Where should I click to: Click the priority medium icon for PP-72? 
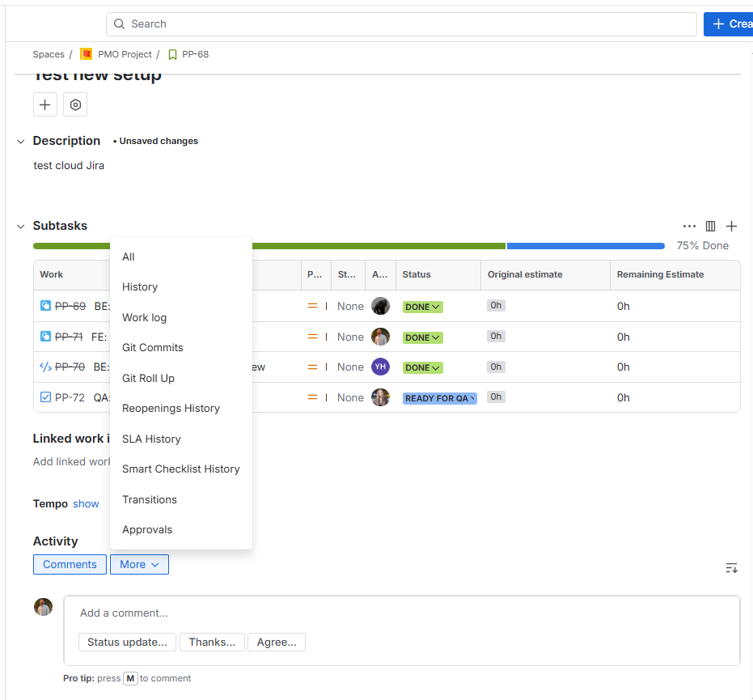[312, 397]
